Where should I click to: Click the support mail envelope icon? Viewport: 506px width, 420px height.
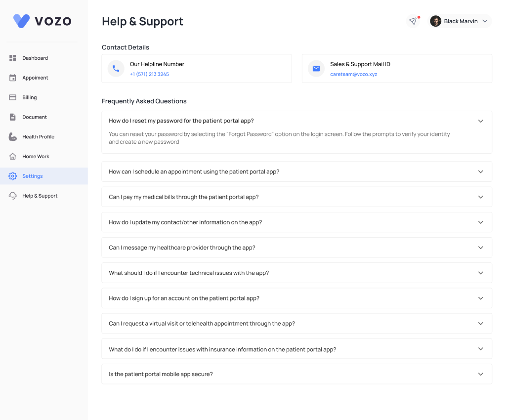(x=316, y=69)
